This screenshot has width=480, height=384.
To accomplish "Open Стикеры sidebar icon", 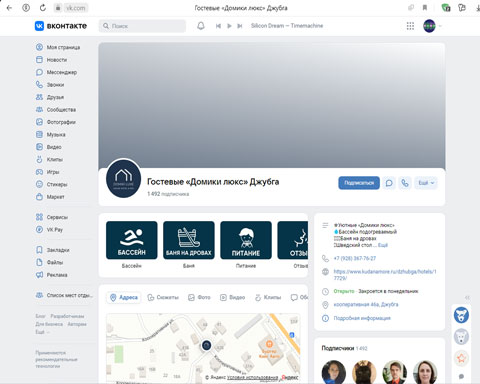I will tap(39, 184).
